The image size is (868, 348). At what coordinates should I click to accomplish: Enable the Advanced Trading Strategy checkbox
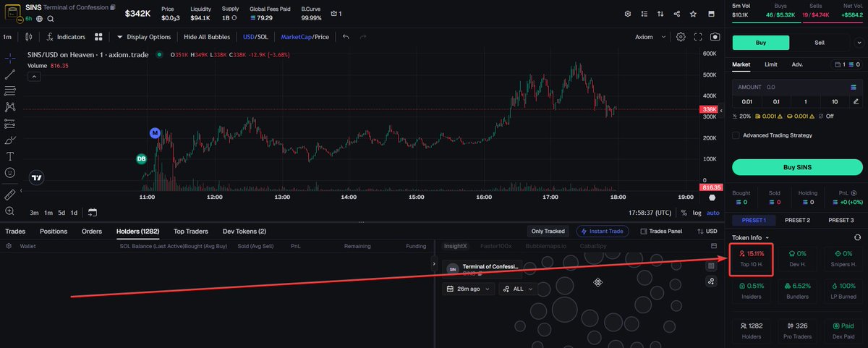point(736,135)
